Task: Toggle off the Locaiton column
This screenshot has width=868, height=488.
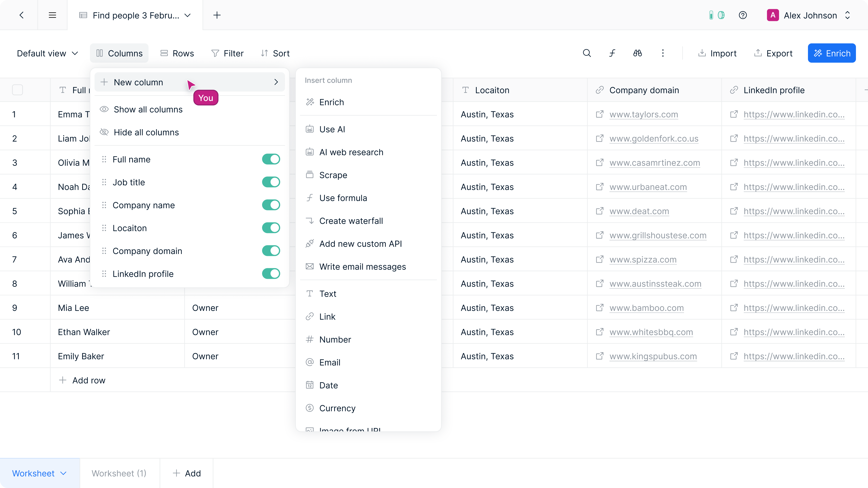Action: coord(271,228)
